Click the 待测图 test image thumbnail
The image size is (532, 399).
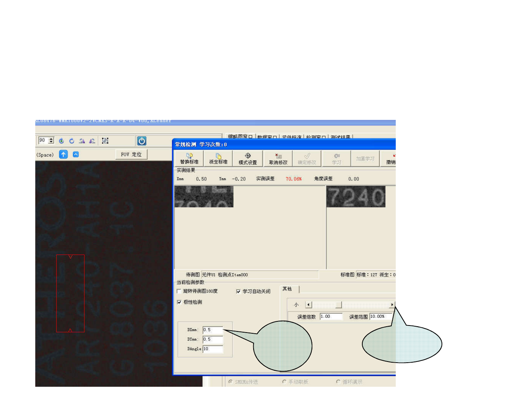tap(204, 196)
